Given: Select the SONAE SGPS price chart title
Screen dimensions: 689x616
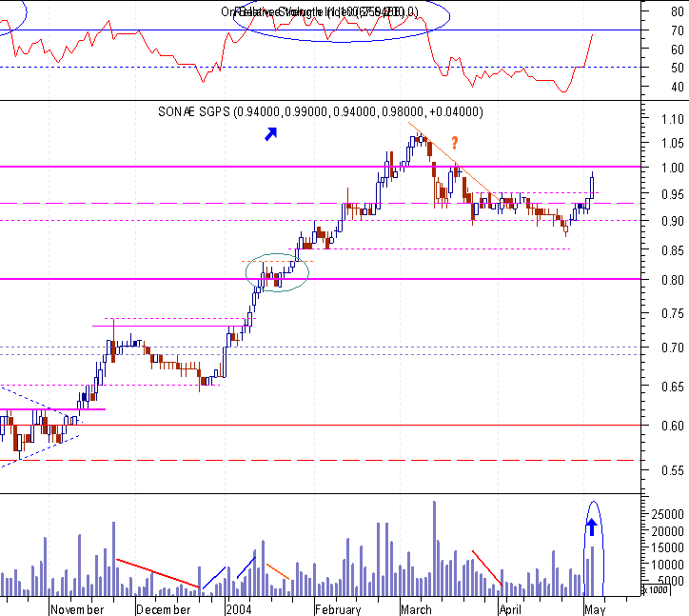Looking at the screenshot, I should point(321,111).
